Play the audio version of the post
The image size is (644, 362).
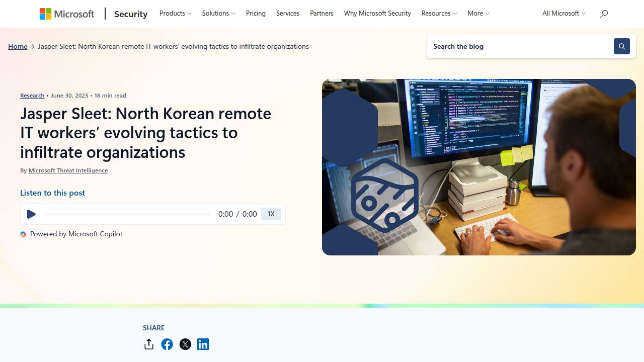click(x=31, y=214)
